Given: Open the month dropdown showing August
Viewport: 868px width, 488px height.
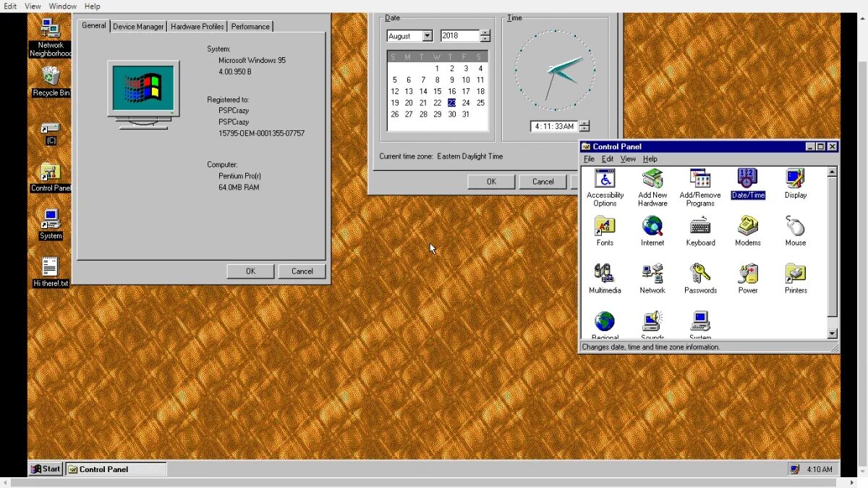Looking at the screenshot, I should [428, 35].
